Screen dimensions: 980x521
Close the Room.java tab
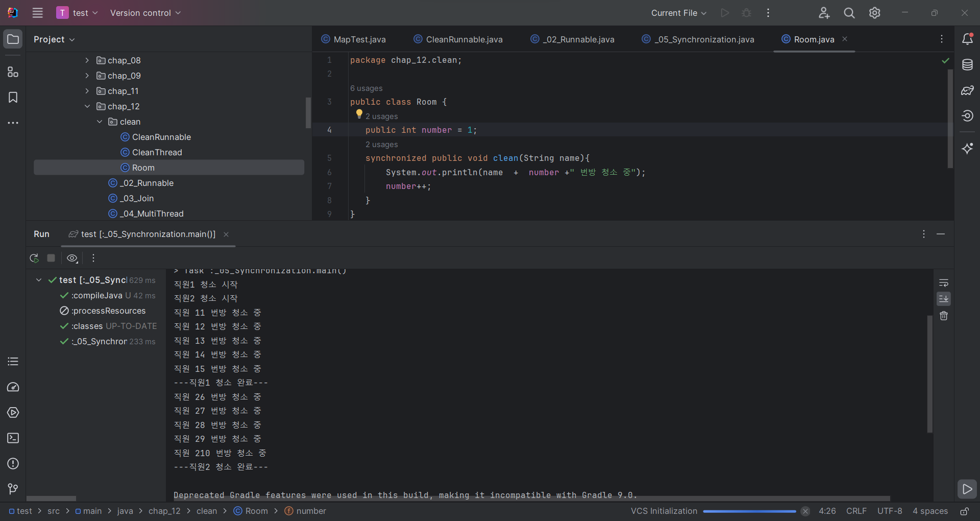pyautogui.click(x=845, y=39)
